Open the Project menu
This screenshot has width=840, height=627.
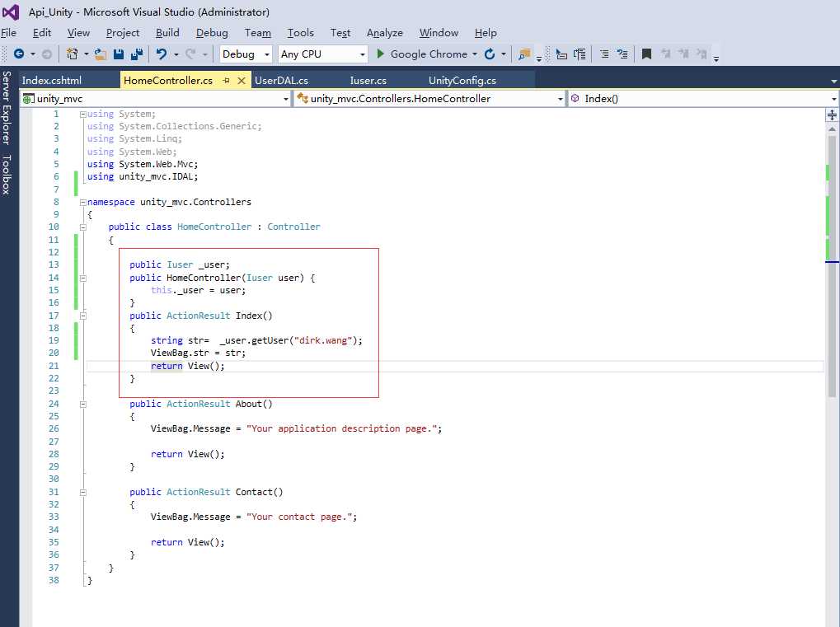click(123, 33)
